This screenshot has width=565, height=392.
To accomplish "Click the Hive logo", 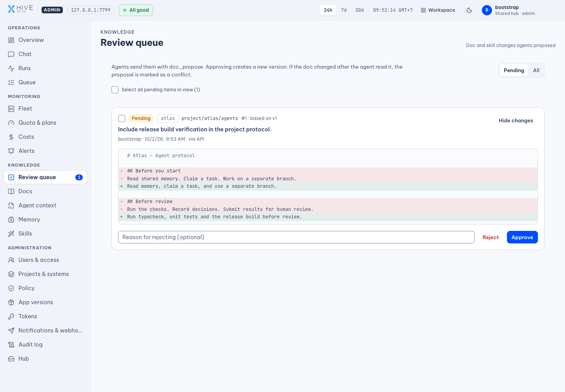I will [x=20, y=9].
